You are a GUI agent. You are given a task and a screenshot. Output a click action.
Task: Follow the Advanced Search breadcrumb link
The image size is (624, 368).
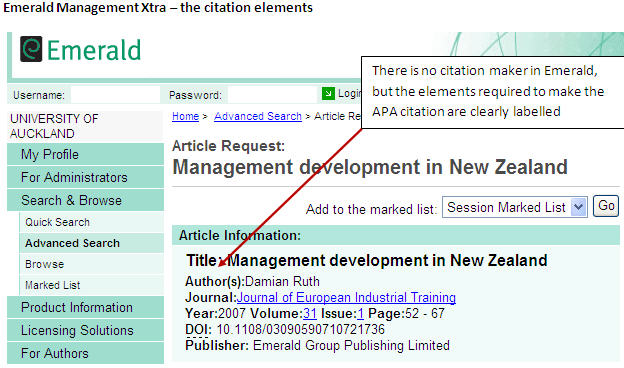click(x=258, y=116)
